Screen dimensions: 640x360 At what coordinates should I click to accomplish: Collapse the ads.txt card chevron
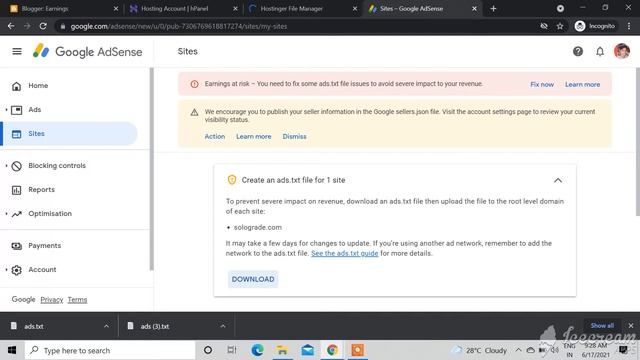pos(558,180)
